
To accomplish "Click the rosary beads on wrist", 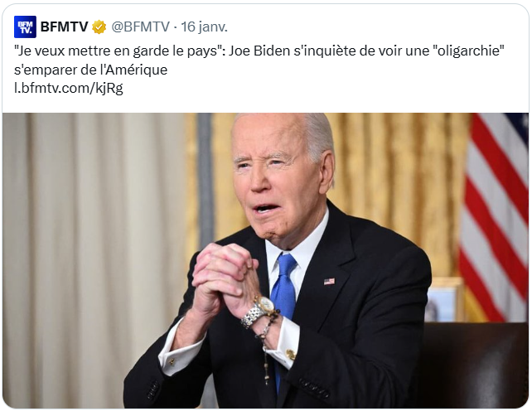I will (266, 343).
